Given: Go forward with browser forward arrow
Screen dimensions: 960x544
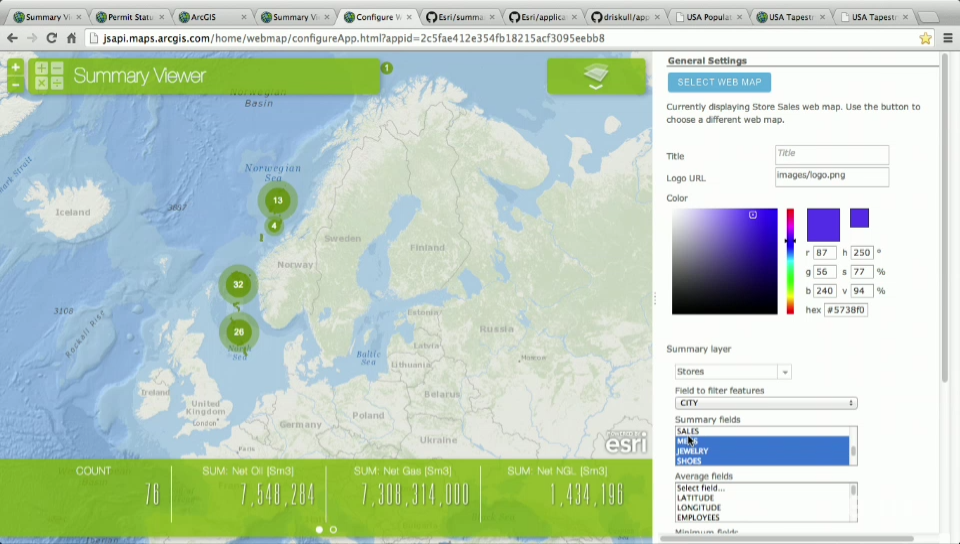Looking at the screenshot, I should (32, 38).
